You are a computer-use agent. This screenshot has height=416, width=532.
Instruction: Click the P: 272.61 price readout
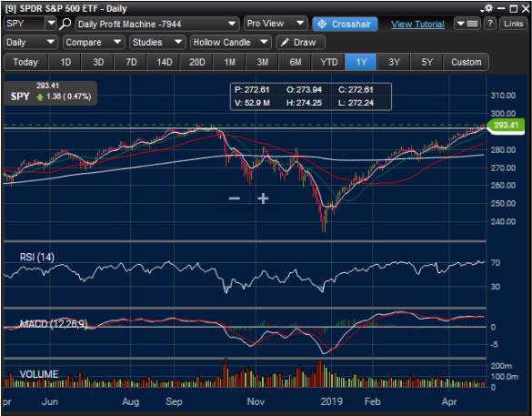(x=252, y=90)
